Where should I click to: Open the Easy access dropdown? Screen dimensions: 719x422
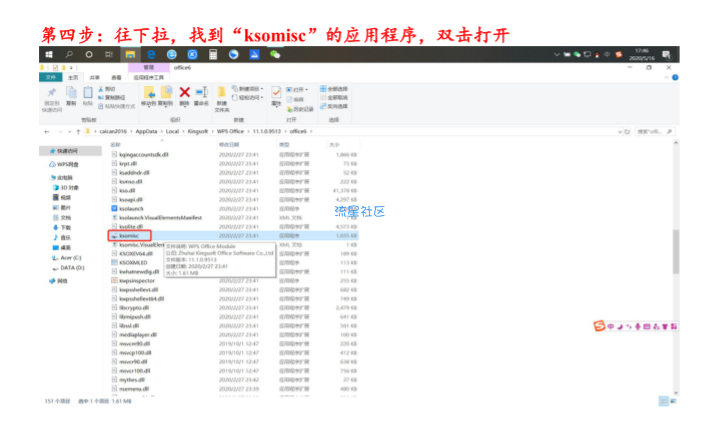[x=248, y=97]
